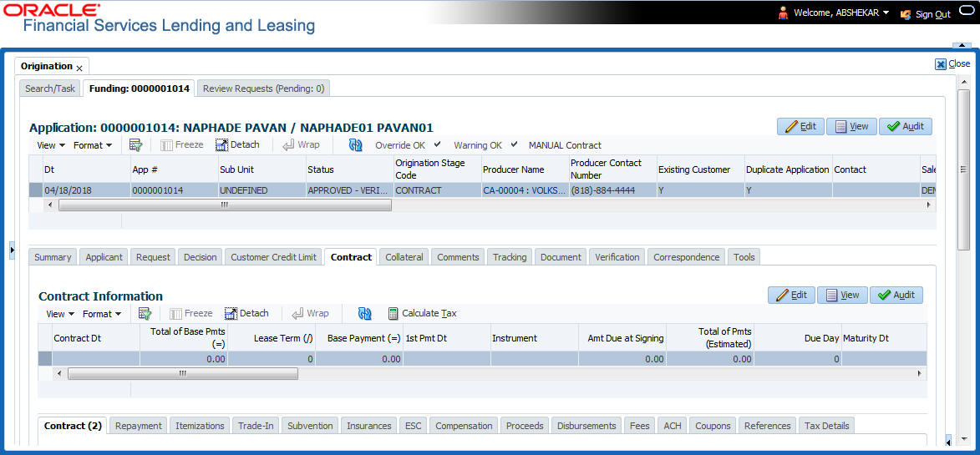Switch to the Verification tab
This screenshot has width=980, height=455.
617,256
